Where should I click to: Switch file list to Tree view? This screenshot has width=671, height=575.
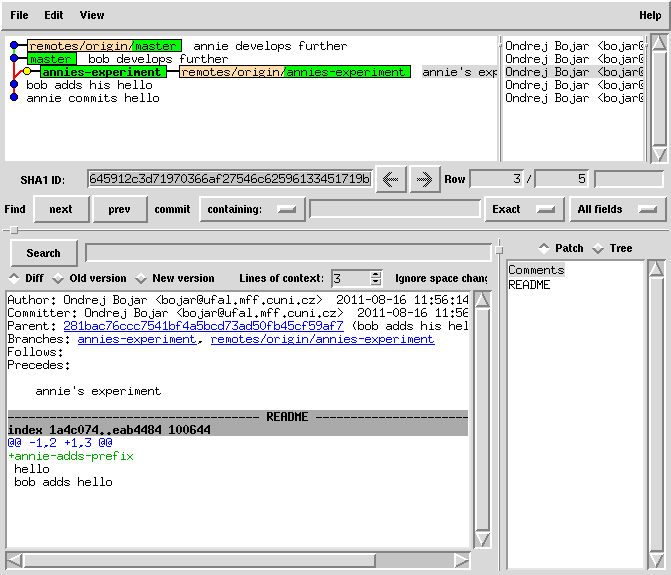(614, 248)
